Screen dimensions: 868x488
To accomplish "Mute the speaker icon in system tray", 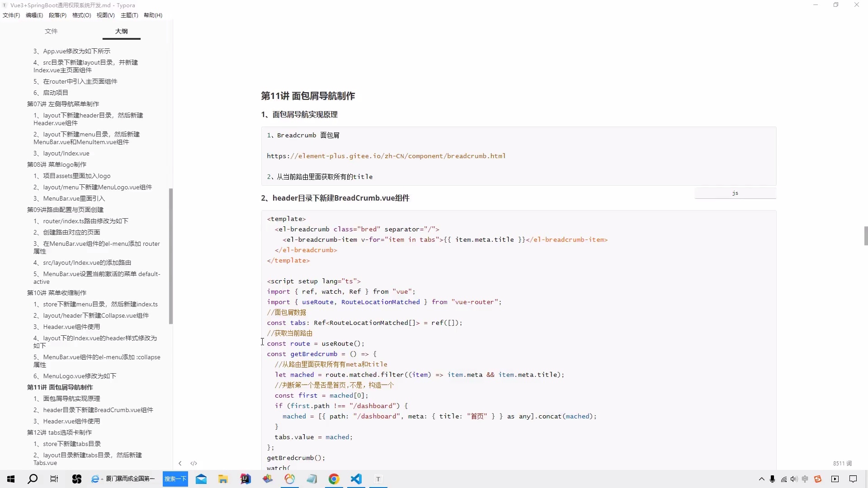I will click(x=794, y=479).
